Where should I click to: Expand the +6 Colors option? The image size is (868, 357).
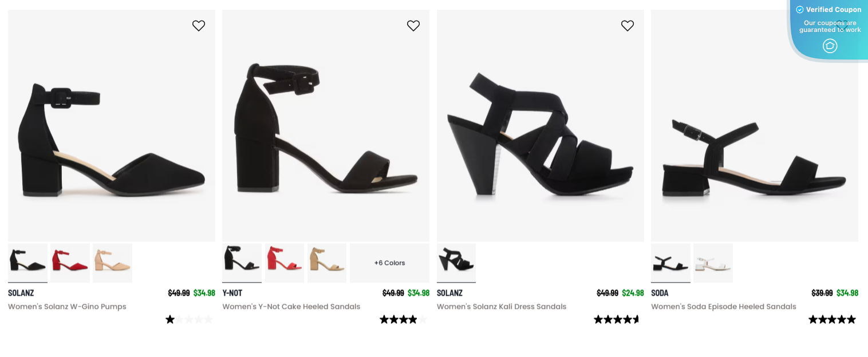coord(389,263)
